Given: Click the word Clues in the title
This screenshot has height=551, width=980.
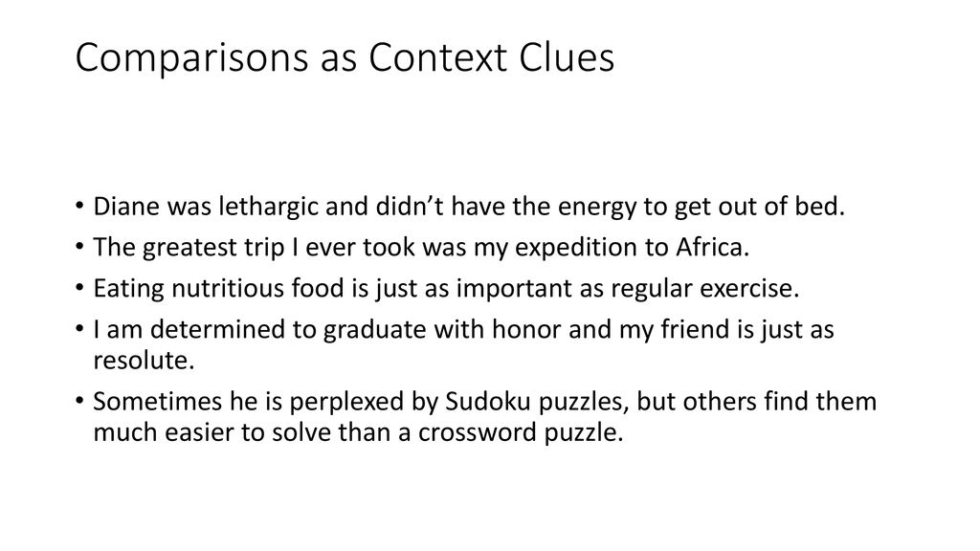Looking at the screenshot, I should 567,57.
